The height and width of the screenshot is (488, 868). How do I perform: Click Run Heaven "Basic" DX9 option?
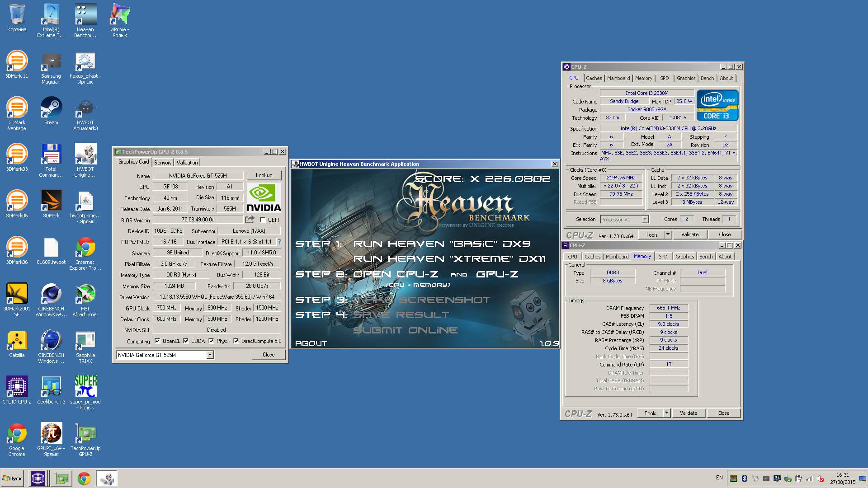[x=442, y=244]
